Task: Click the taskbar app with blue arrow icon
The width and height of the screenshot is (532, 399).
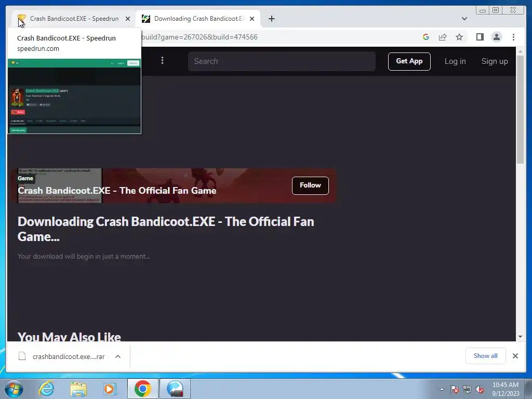Action: pos(175,389)
